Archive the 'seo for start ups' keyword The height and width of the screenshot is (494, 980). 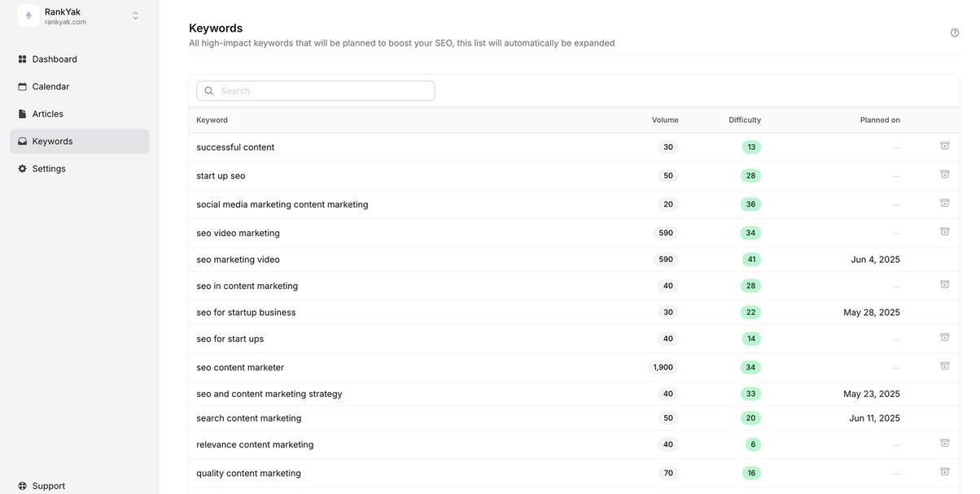click(945, 337)
